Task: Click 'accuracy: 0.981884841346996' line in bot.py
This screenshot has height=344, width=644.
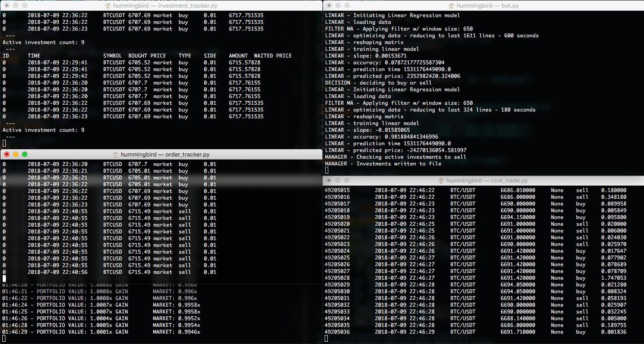Action: point(381,137)
